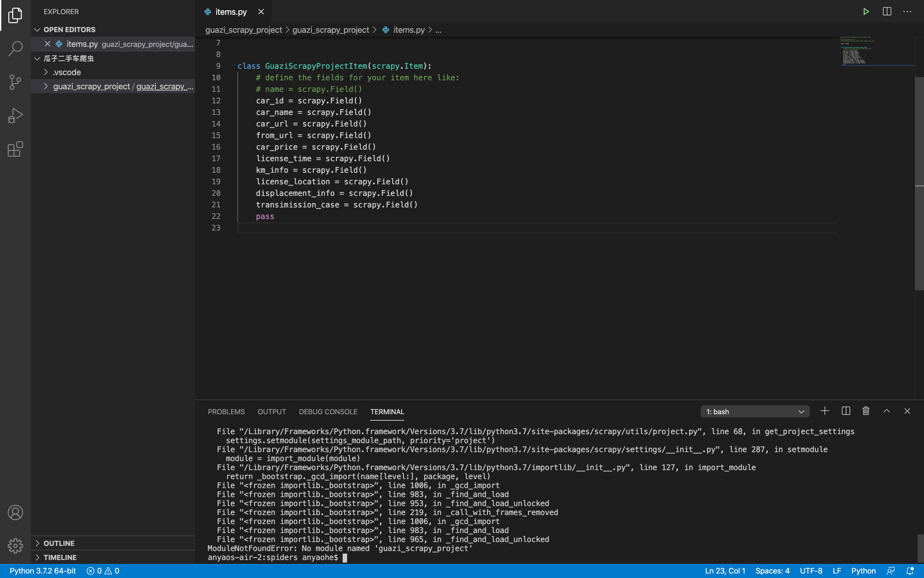
Task: Switch to the OUTPUT tab
Action: click(x=271, y=412)
